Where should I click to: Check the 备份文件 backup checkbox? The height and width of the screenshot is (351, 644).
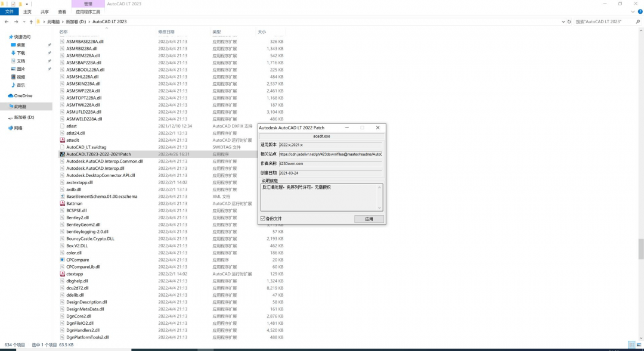262,219
